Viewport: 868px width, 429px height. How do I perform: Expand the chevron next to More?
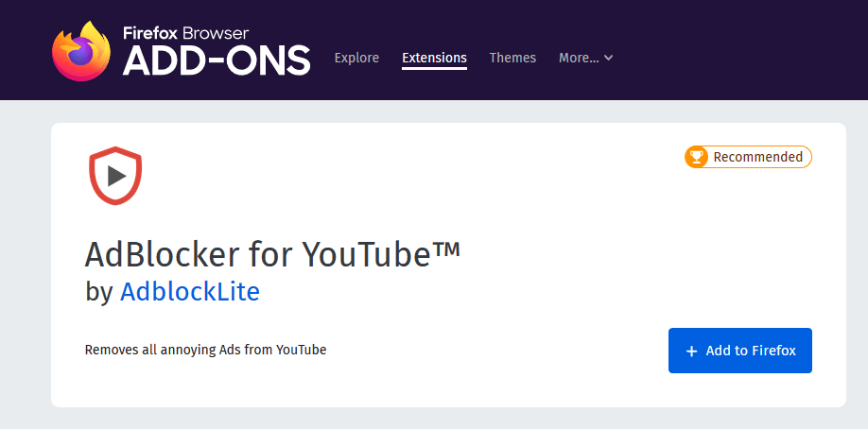(x=609, y=58)
